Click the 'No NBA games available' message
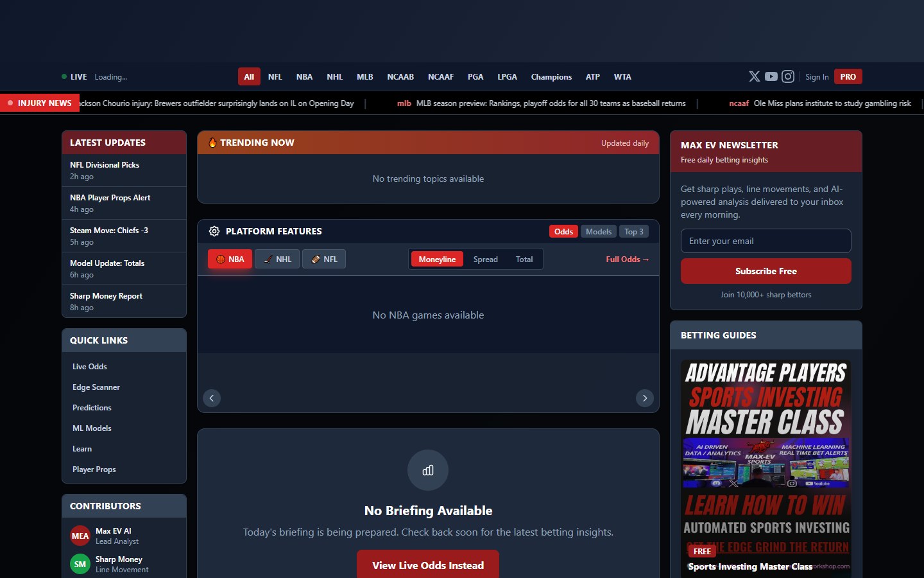Screen dimensions: 924x578 428,315
